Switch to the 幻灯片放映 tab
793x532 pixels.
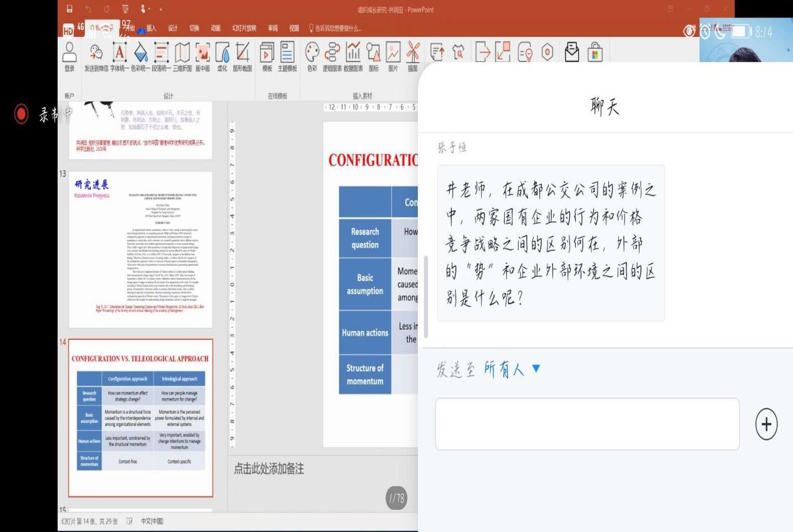(x=244, y=28)
